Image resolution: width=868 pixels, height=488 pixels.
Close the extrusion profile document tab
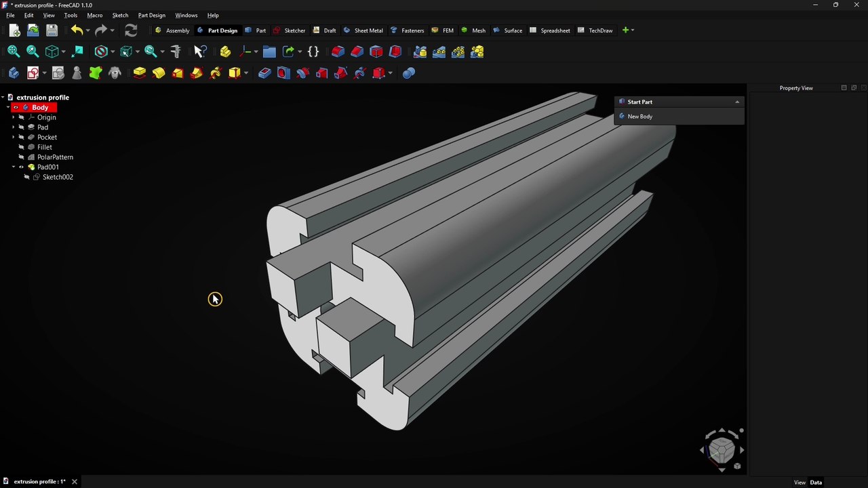tap(75, 482)
